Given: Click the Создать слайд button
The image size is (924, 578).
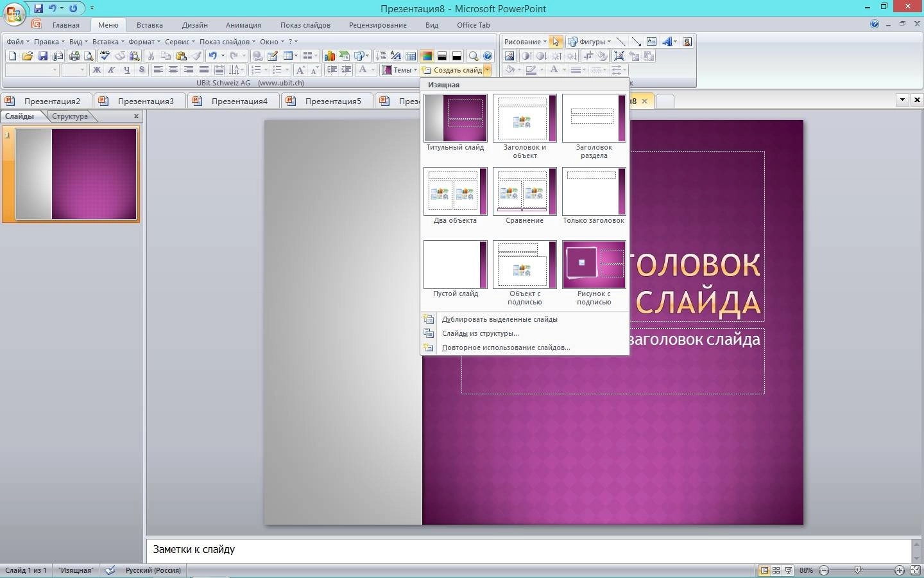Looking at the screenshot, I should coord(452,70).
